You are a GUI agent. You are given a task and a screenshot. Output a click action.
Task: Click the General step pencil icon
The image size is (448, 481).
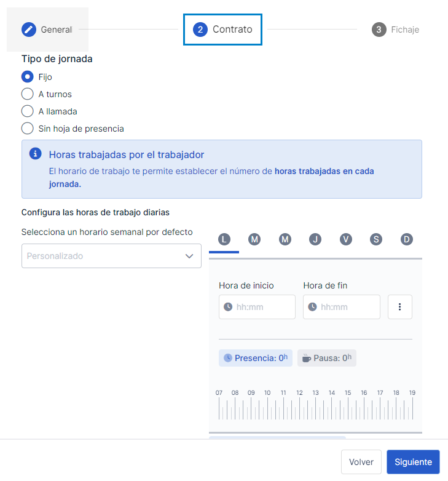point(29,30)
